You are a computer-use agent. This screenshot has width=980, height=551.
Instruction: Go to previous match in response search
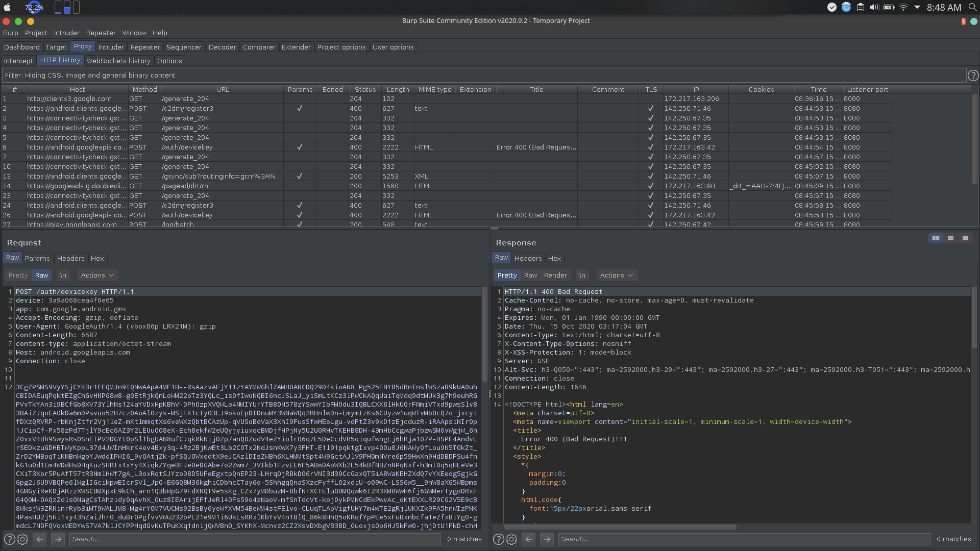(x=529, y=539)
